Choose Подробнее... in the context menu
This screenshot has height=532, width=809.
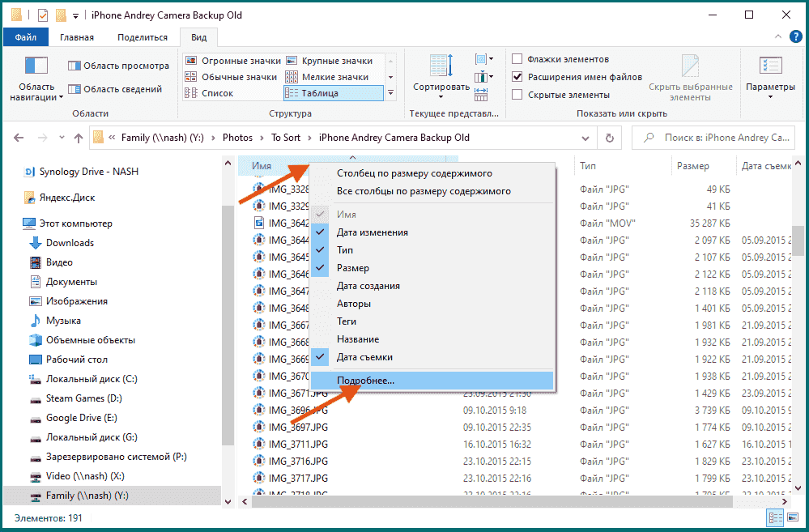click(x=366, y=380)
